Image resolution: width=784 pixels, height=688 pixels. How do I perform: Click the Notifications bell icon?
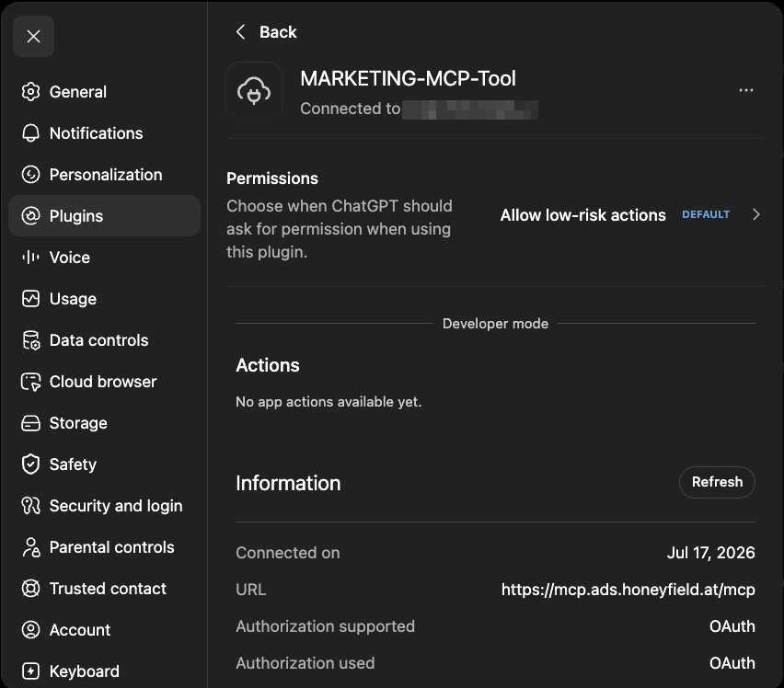point(30,132)
